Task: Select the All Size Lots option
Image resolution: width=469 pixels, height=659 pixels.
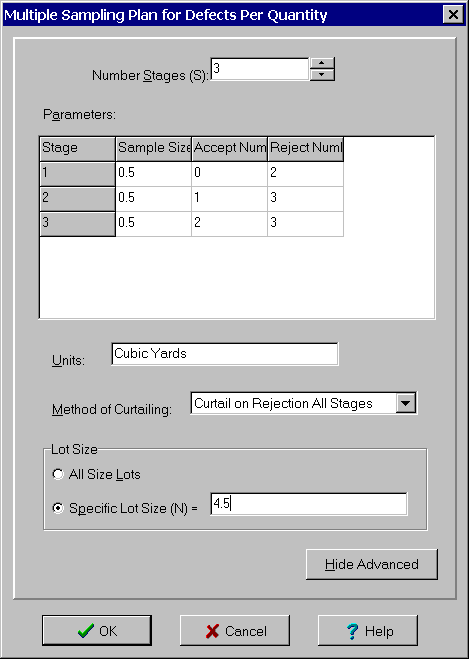Action: (58, 474)
